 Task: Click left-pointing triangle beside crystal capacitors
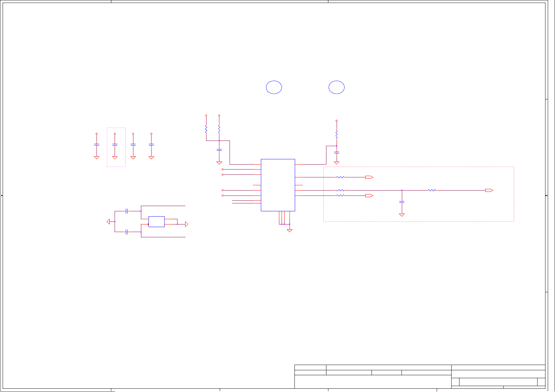(108, 222)
